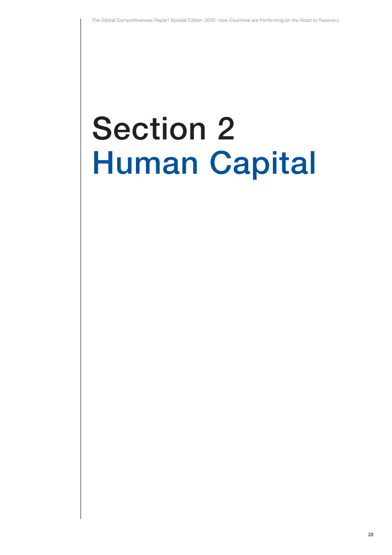Click page number 20 in the footer

click(x=371, y=535)
